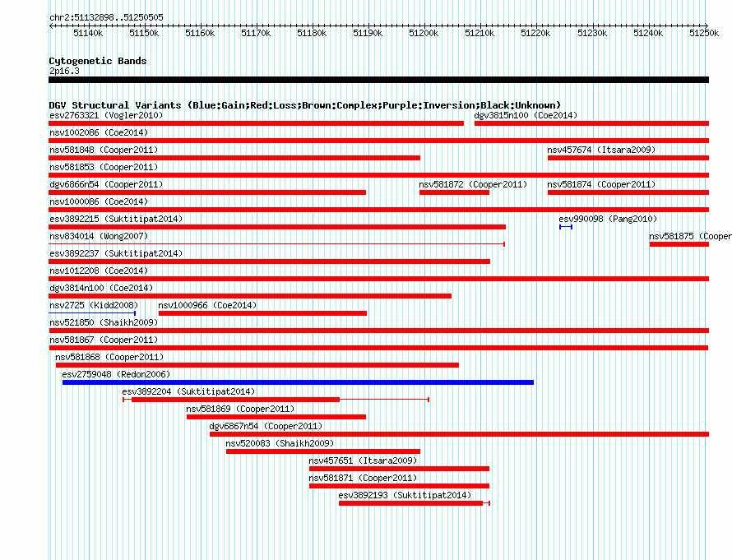This screenshot has height=560, width=732.
Task: Click the DGV Structural Variants track title
Action: coord(305,105)
